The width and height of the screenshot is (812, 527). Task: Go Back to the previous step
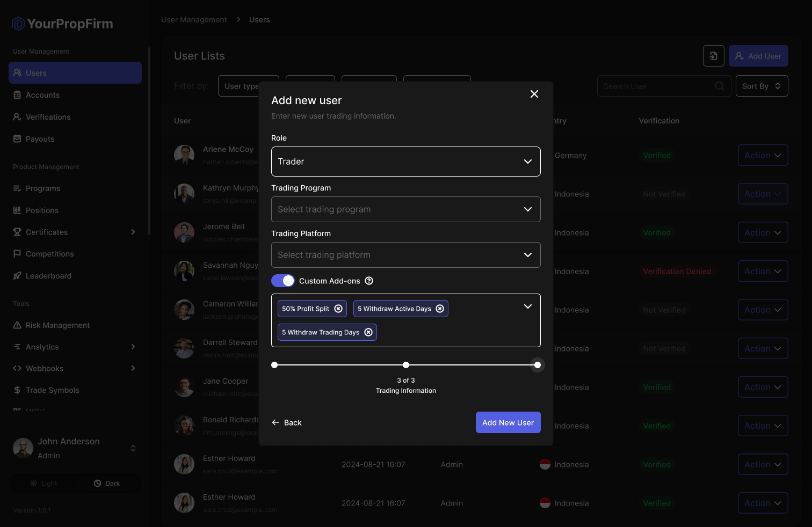pyautogui.click(x=287, y=422)
